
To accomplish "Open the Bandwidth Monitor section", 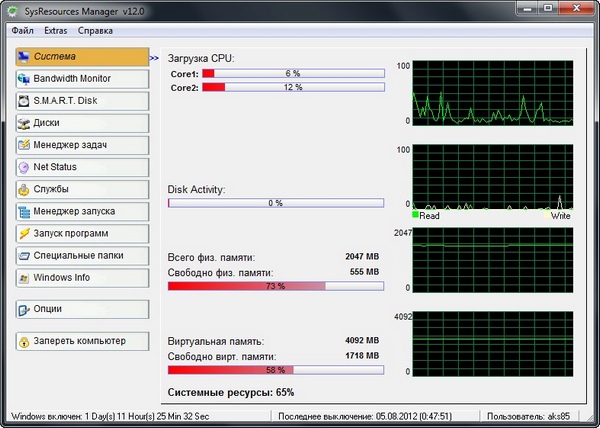I will point(82,79).
